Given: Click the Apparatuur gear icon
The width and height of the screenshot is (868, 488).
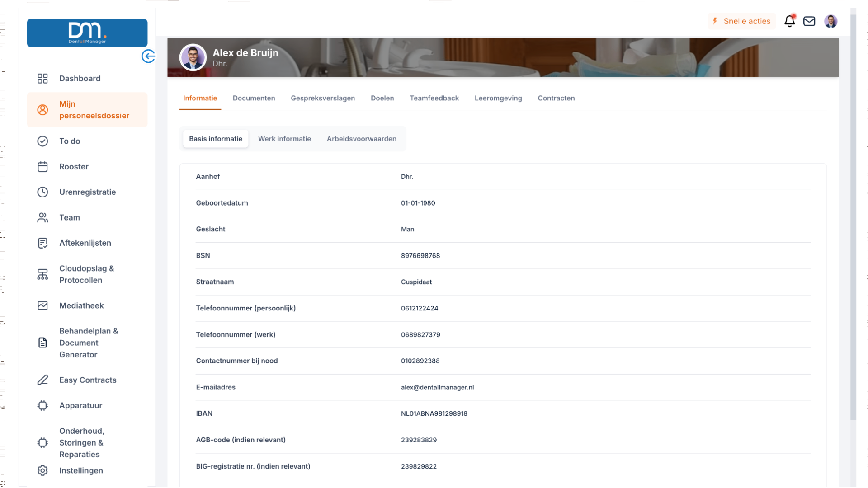Looking at the screenshot, I should pyautogui.click(x=42, y=405).
